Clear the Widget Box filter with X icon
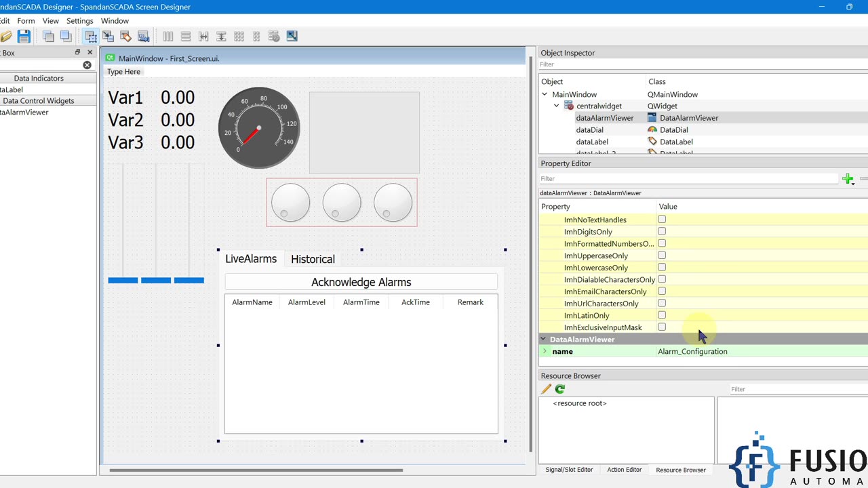The width and height of the screenshot is (868, 488). click(87, 65)
